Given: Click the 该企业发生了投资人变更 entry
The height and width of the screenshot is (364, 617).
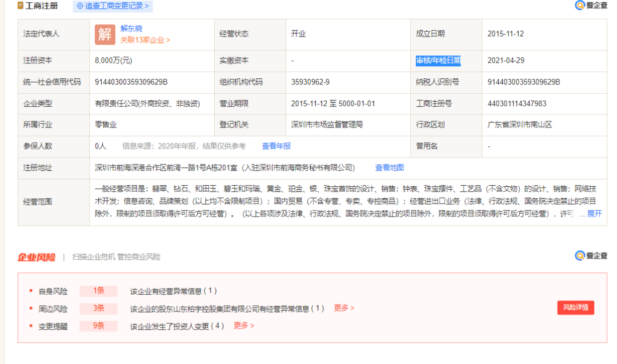Looking at the screenshot, I should point(177,326).
